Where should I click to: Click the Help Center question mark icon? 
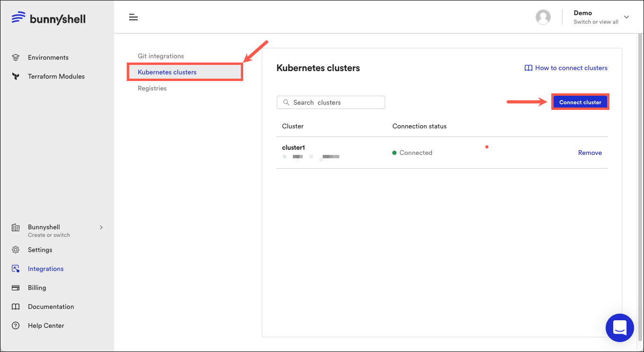[x=16, y=325]
